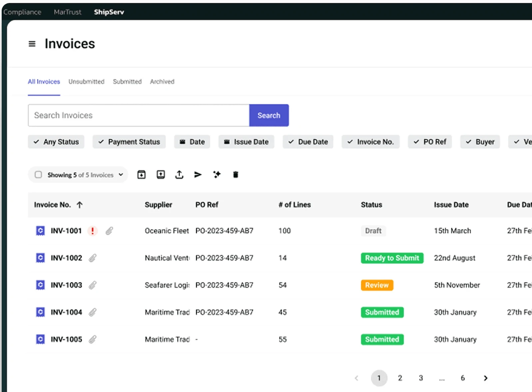Select the 5th November issue date cell
The image size is (532, 392).
coord(457,285)
